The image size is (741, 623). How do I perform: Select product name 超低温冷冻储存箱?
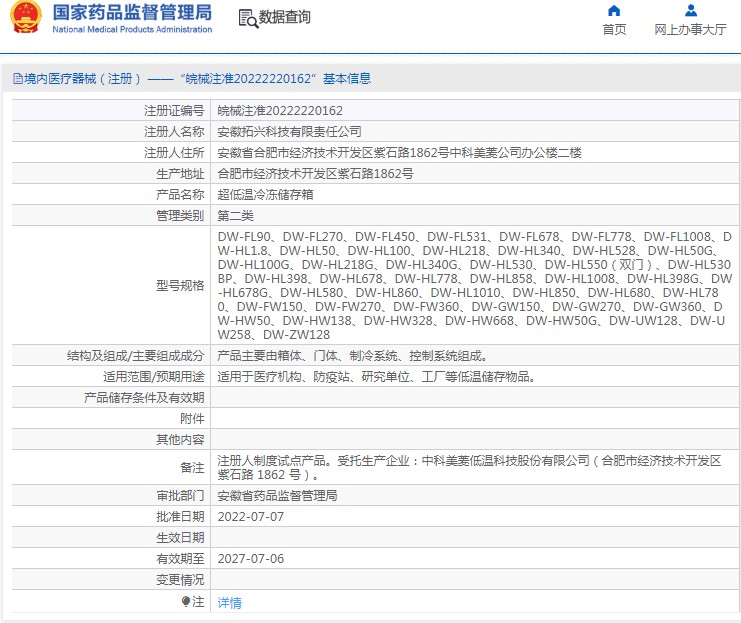265,195
